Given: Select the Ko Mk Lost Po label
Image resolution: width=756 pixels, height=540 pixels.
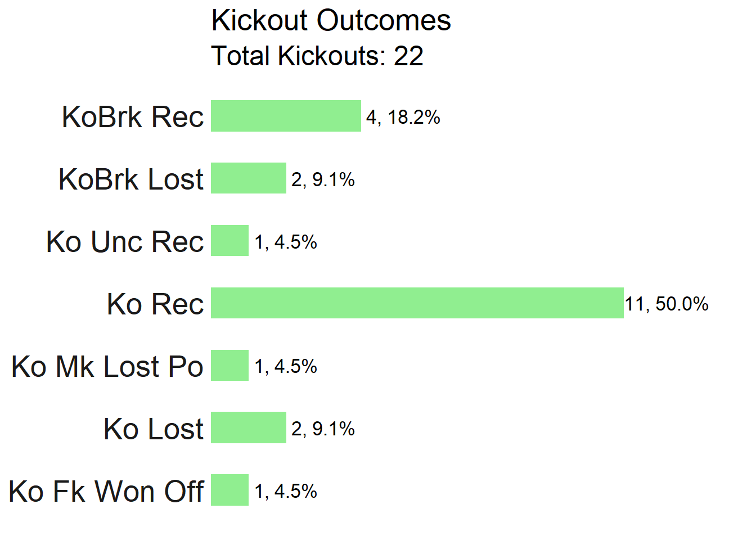Looking at the screenshot, I should pos(107,367).
